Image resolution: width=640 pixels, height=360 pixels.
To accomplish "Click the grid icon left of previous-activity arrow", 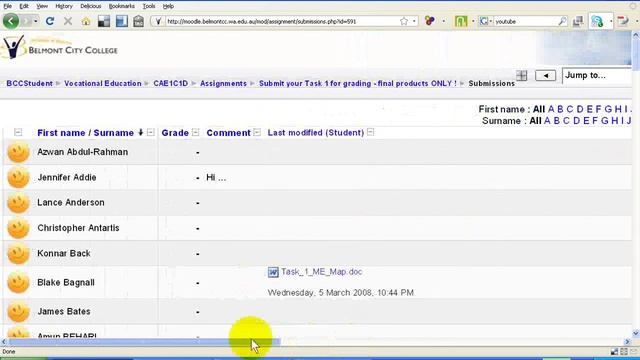I will [522, 75].
